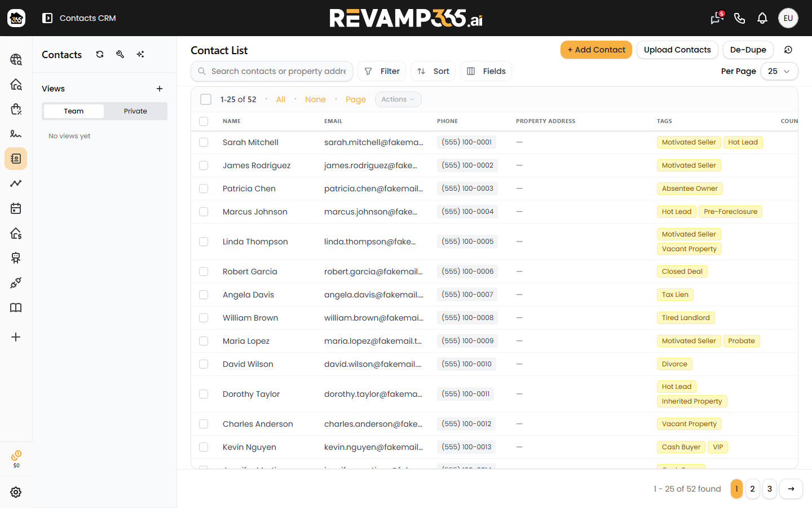This screenshot has height=508, width=812.
Task: Open the EU user avatar menu
Action: point(788,18)
